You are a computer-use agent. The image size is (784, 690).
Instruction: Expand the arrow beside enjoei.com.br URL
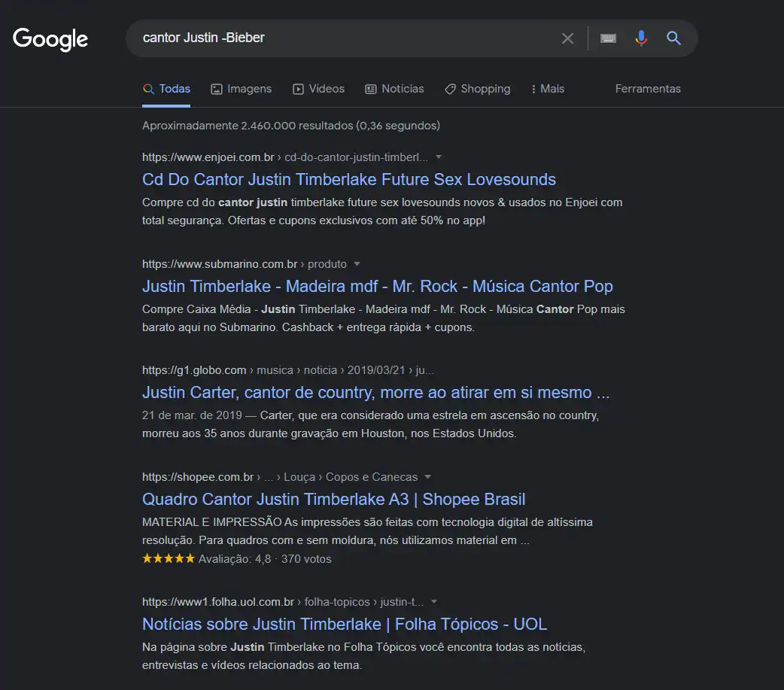pos(439,157)
